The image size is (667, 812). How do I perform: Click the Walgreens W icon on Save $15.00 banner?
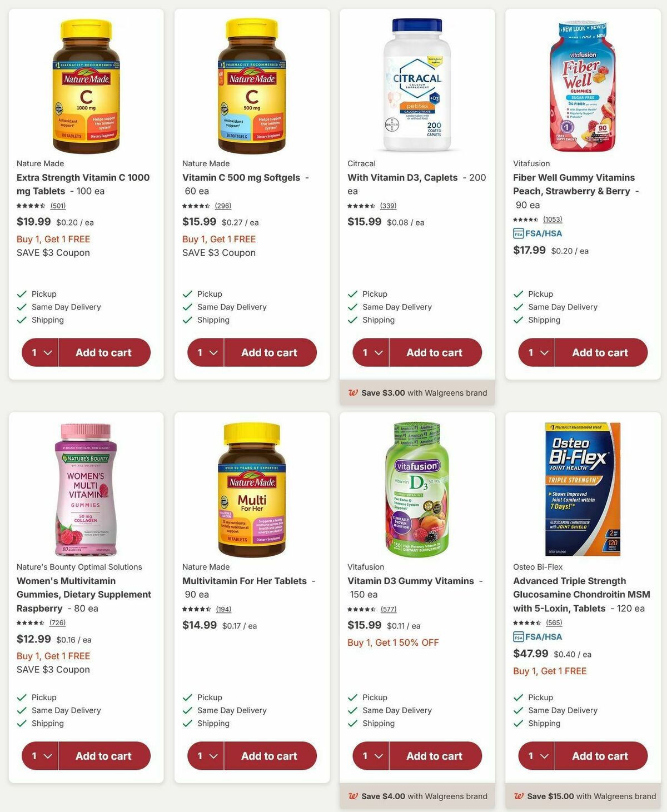[x=519, y=796]
